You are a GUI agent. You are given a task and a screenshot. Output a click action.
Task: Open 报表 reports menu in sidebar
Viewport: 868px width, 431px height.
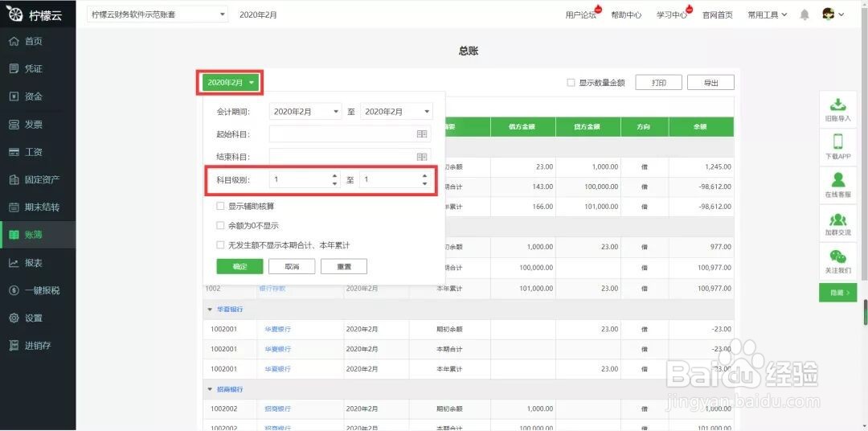[38, 263]
